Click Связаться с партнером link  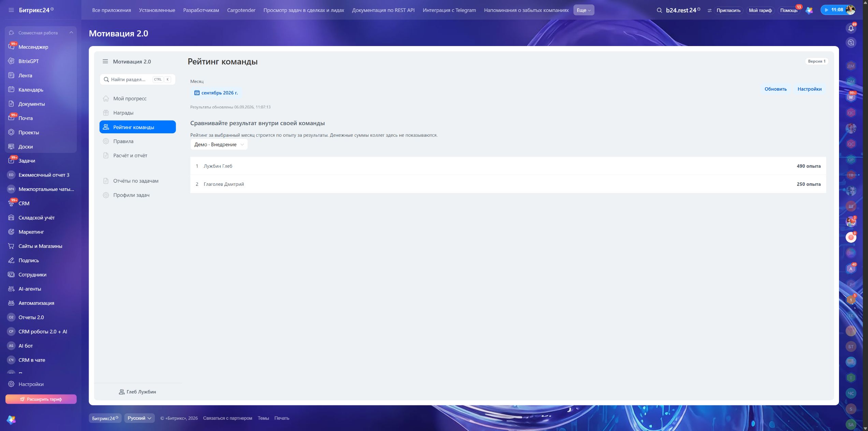click(x=227, y=418)
